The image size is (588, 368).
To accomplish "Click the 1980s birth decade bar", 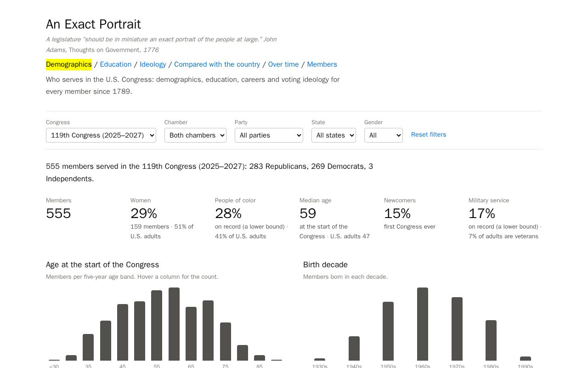I will pos(491,340).
